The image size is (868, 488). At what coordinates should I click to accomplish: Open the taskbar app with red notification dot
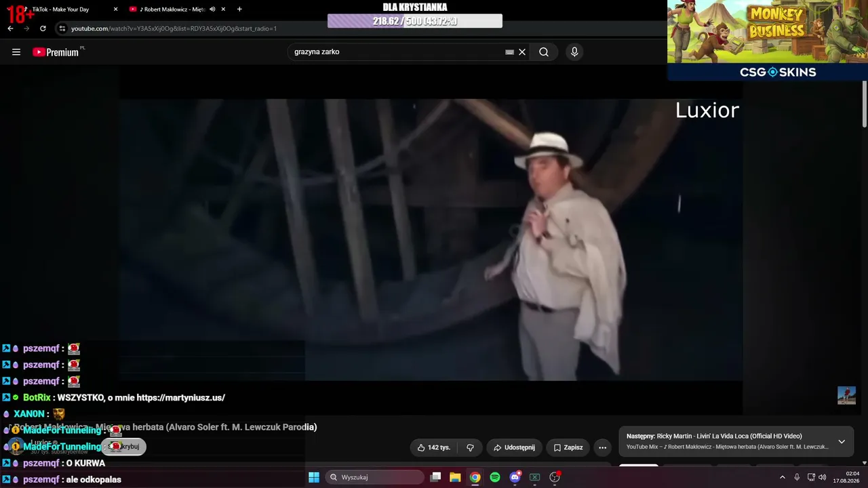click(555, 477)
